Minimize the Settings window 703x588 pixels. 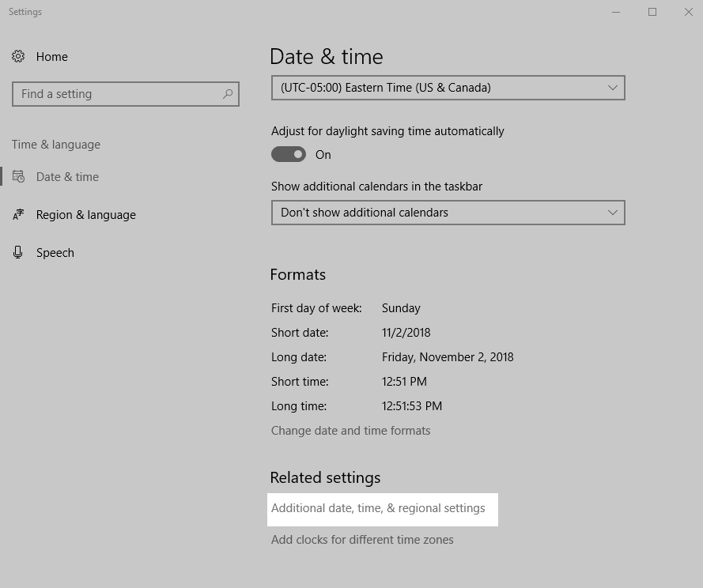pos(616,12)
